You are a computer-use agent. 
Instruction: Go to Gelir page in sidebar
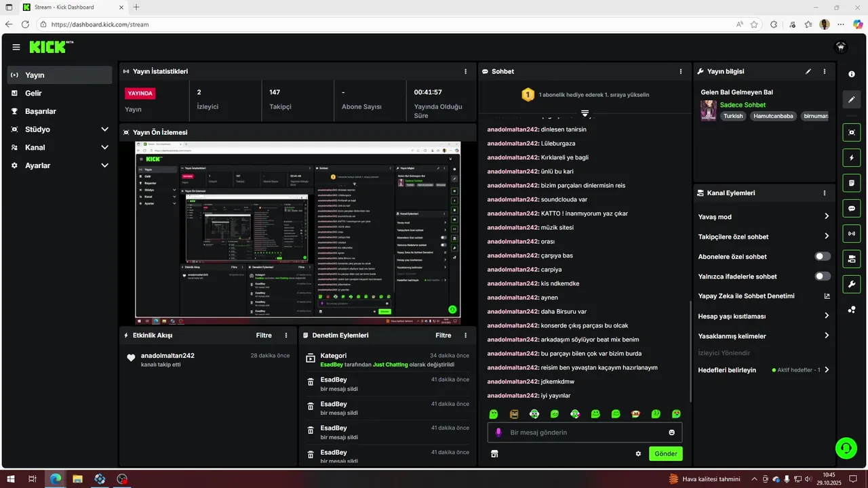coord(60,93)
